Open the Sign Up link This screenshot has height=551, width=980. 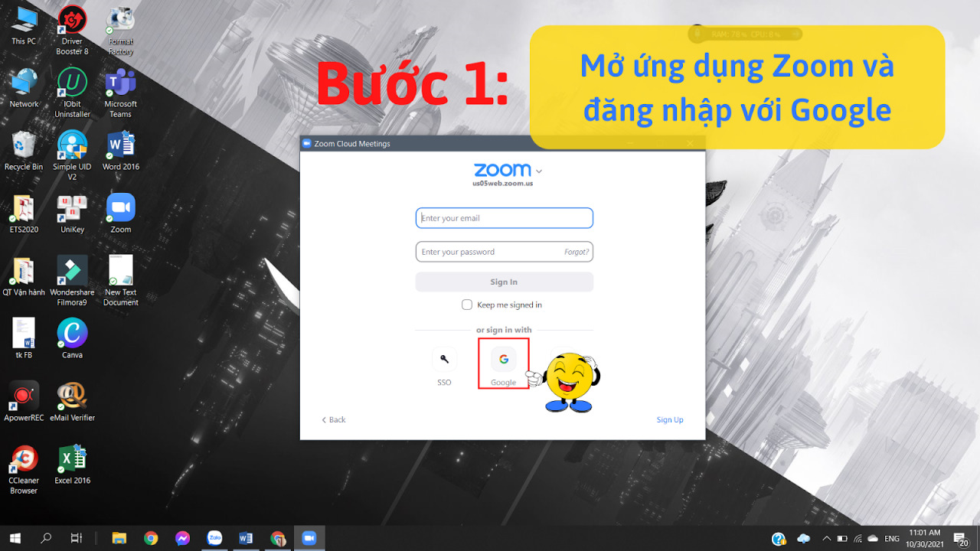point(670,419)
